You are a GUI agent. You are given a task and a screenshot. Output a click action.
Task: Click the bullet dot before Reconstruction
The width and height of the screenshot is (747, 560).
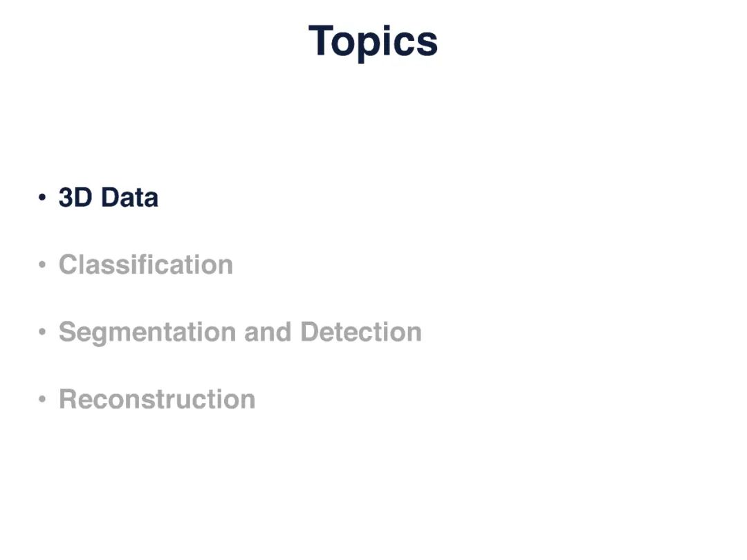point(43,399)
